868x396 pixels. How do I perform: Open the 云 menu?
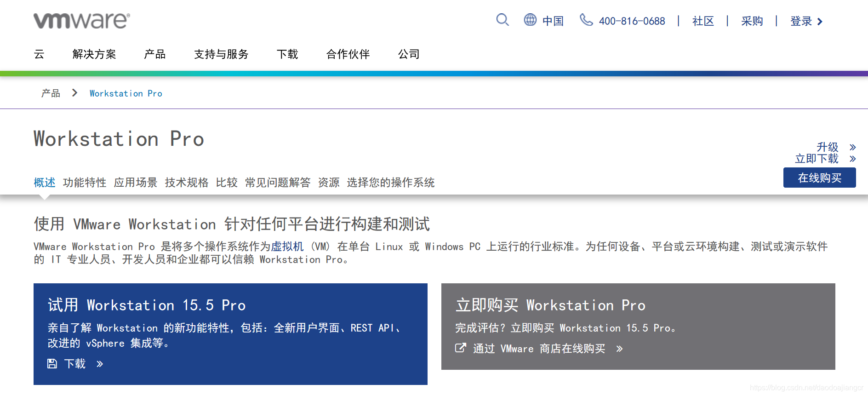pos(39,54)
